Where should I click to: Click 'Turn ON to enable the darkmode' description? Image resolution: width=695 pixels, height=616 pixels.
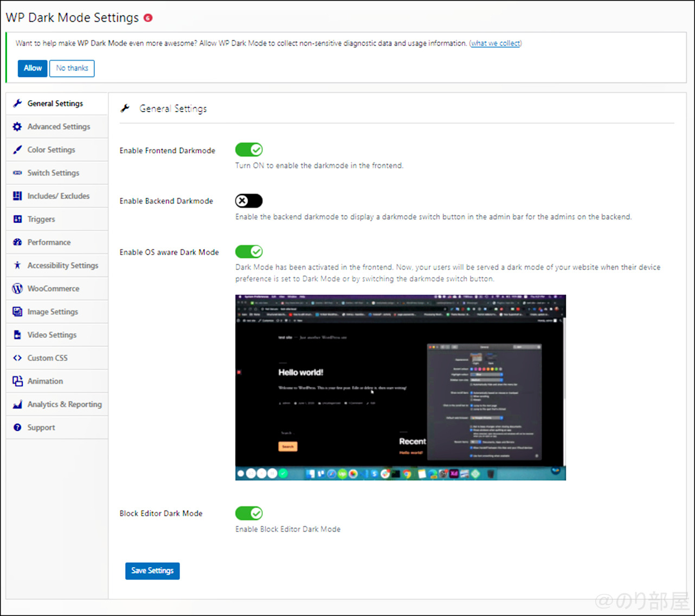(x=319, y=166)
